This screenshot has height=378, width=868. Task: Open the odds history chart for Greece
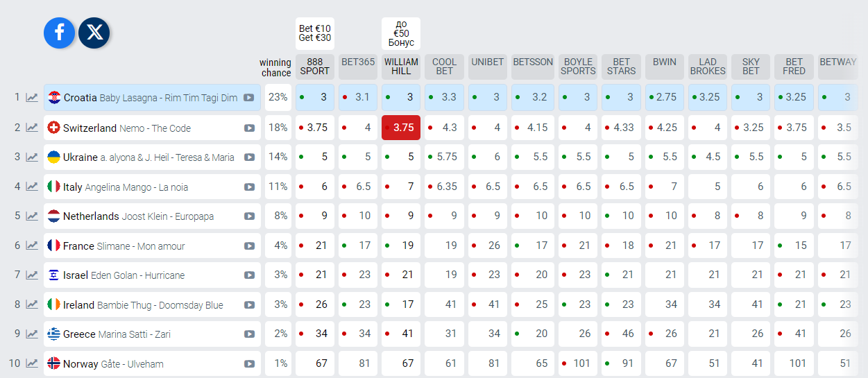coord(32,334)
